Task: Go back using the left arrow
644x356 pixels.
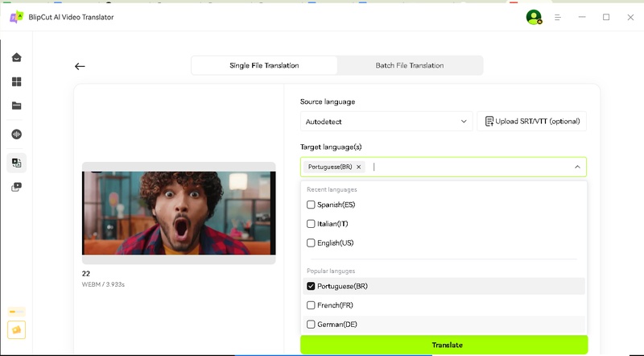Action: (x=80, y=67)
